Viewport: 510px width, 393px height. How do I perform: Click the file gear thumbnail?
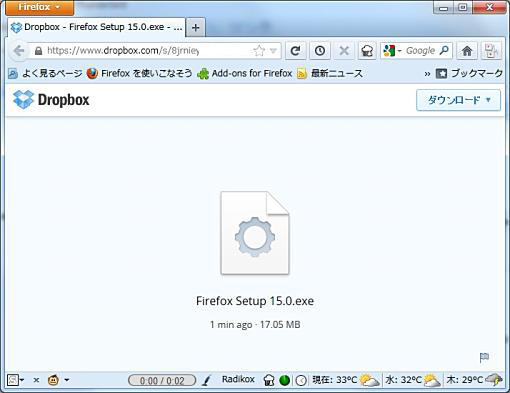point(255,233)
